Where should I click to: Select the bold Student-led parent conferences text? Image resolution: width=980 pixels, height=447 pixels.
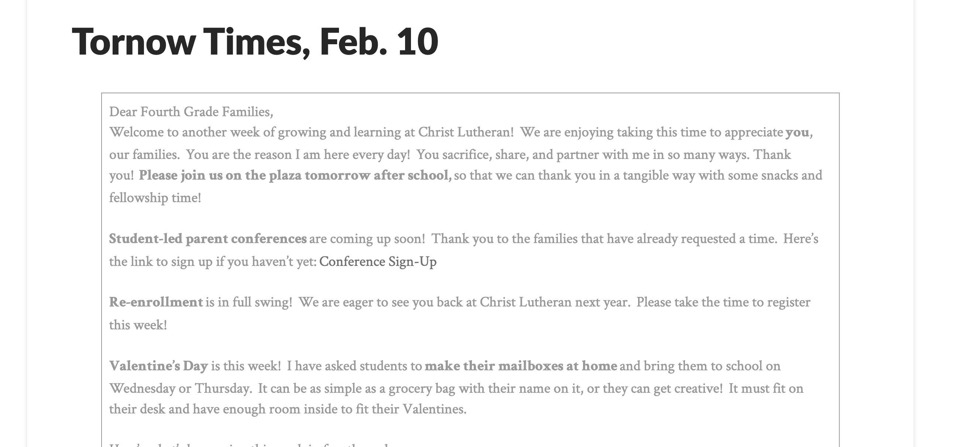tap(208, 239)
